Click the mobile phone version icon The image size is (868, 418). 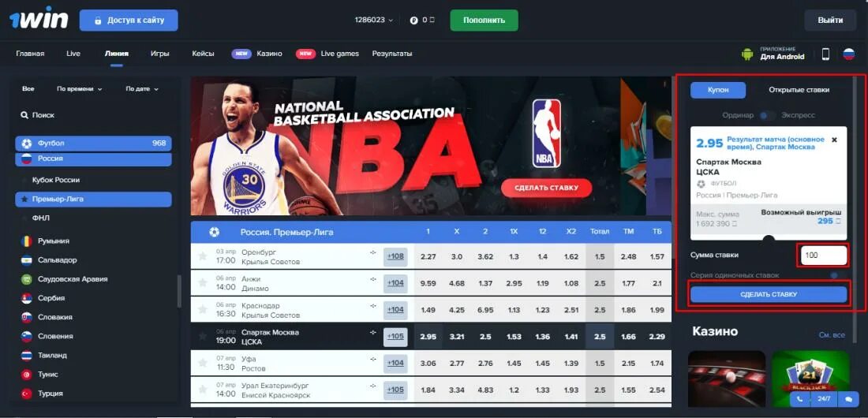(825, 54)
